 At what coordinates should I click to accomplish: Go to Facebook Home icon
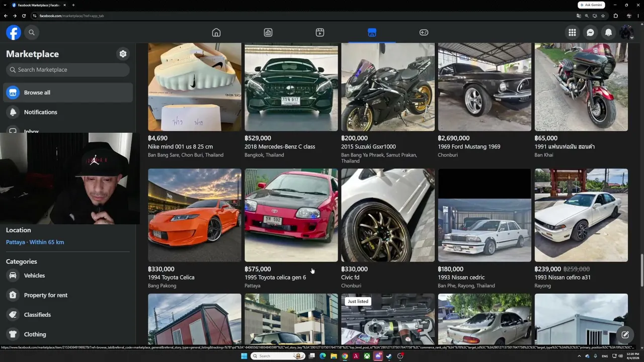tap(216, 33)
